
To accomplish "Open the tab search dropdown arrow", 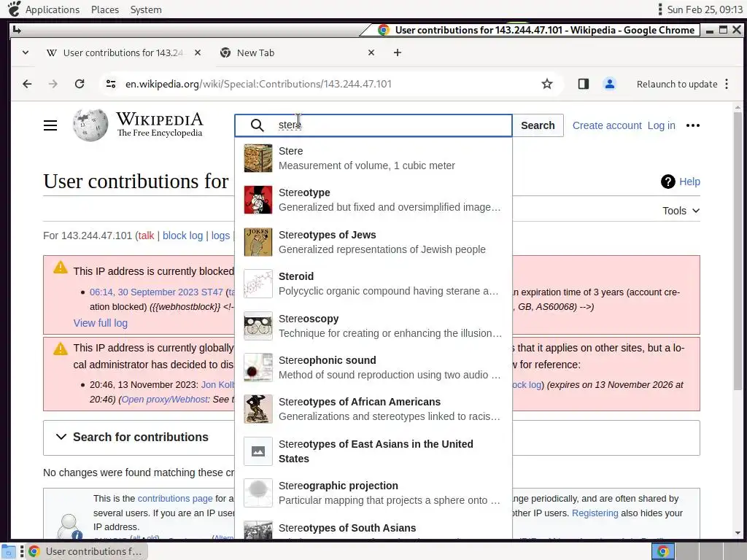I will click(26, 52).
